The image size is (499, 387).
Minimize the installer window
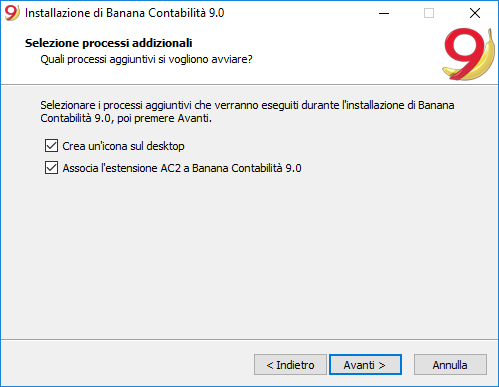pos(384,13)
